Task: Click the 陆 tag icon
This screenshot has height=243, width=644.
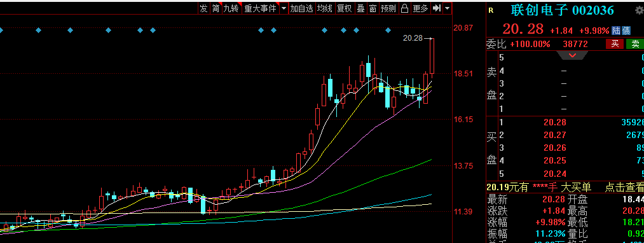Action: (616, 31)
